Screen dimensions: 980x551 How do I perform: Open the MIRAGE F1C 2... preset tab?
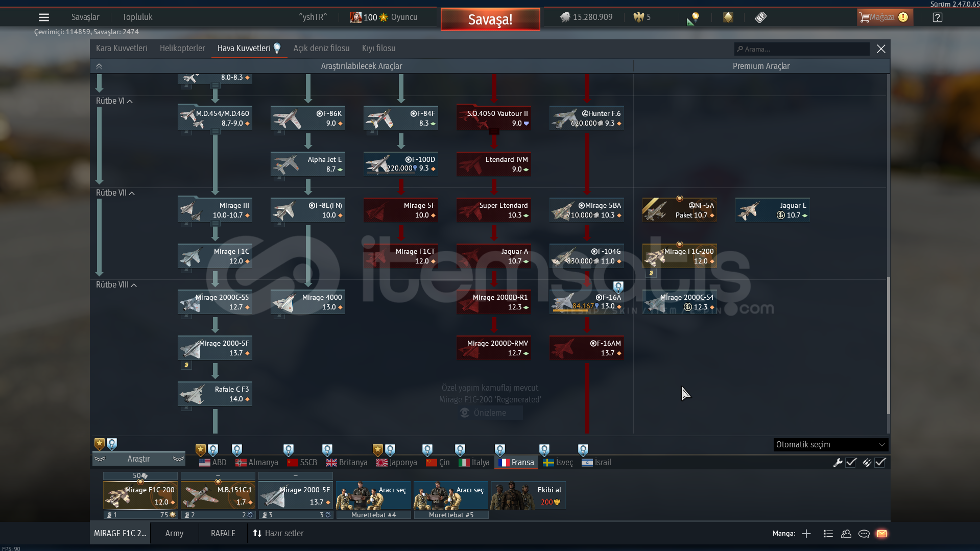tap(120, 533)
